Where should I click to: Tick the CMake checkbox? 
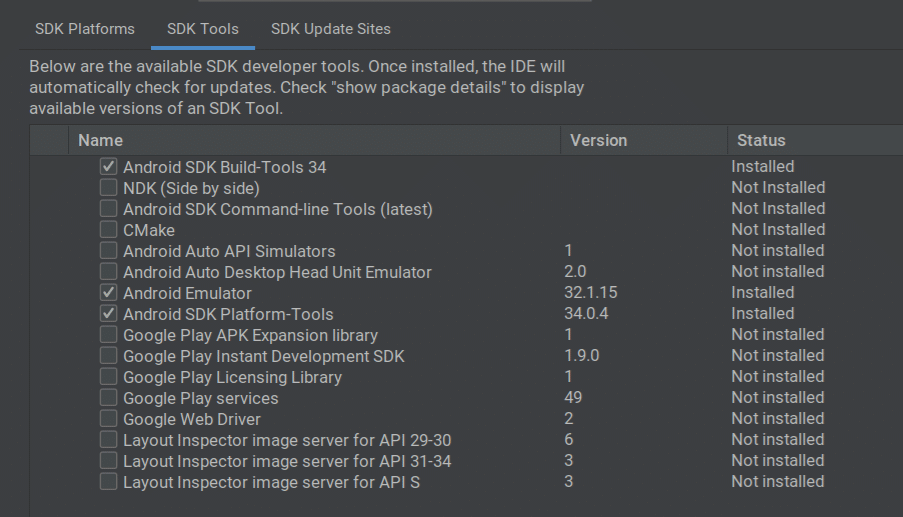108,229
